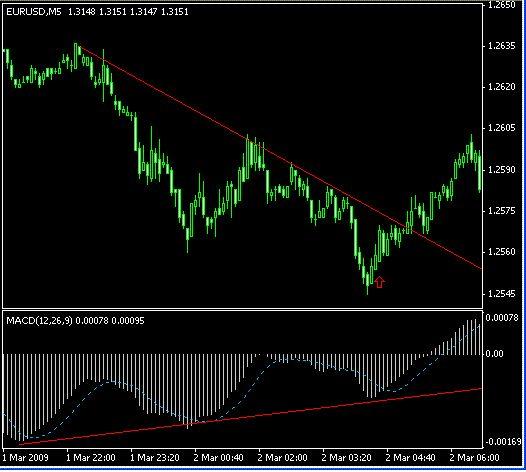The image size is (526, 472).
Task: Click the 1.2605 price axis level
Action: click(x=501, y=128)
